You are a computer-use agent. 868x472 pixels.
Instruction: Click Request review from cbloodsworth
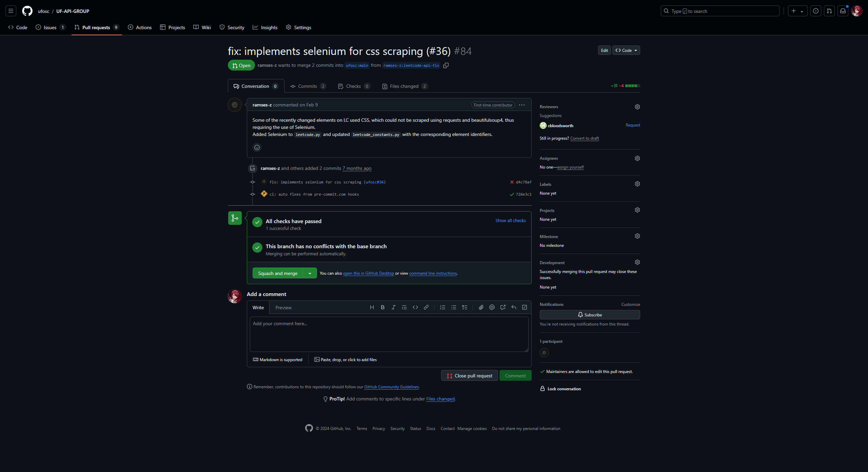(632, 125)
